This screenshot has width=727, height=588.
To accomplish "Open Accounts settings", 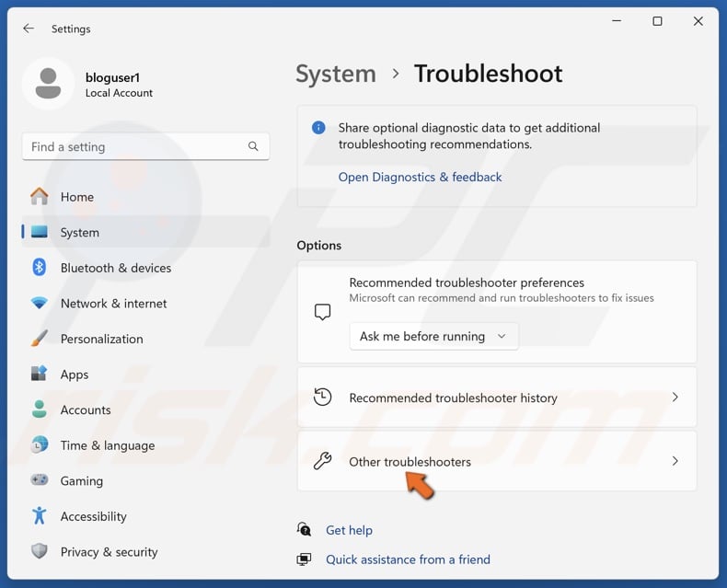I will tap(145, 409).
